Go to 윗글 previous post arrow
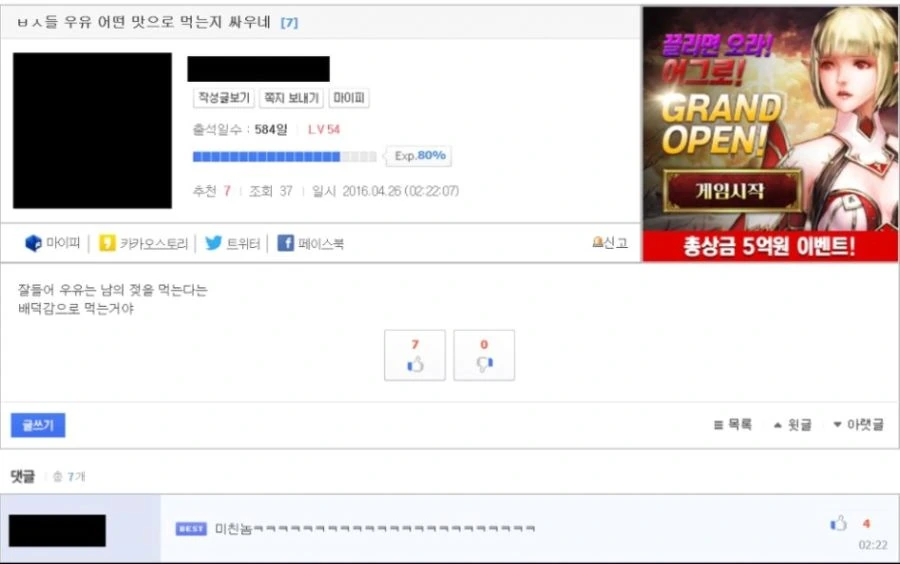This screenshot has height=564, width=900. point(778,425)
